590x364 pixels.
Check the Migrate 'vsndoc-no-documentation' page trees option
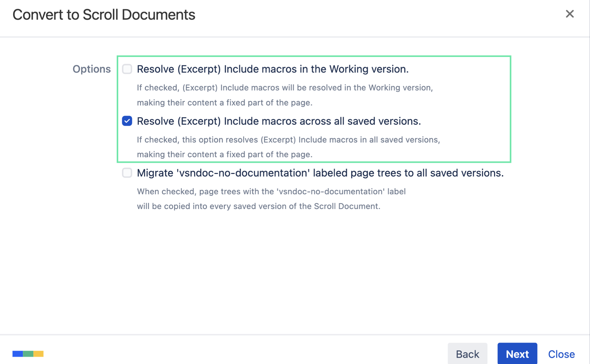click(127, 173)
